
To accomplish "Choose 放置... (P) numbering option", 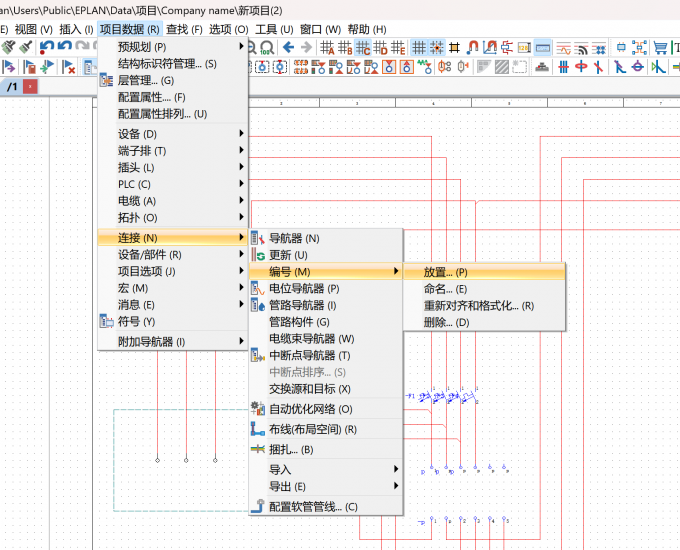I will [x=484, y=272].
